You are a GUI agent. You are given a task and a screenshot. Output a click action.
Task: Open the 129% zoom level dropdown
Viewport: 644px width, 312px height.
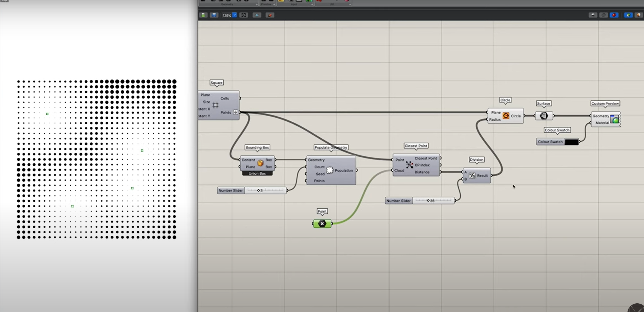point(235,15)
